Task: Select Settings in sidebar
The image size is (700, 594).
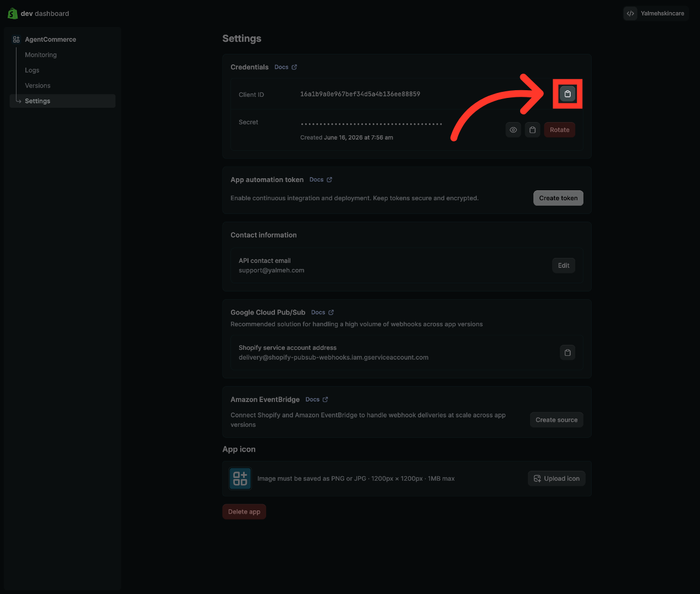Action: point(63,101)
